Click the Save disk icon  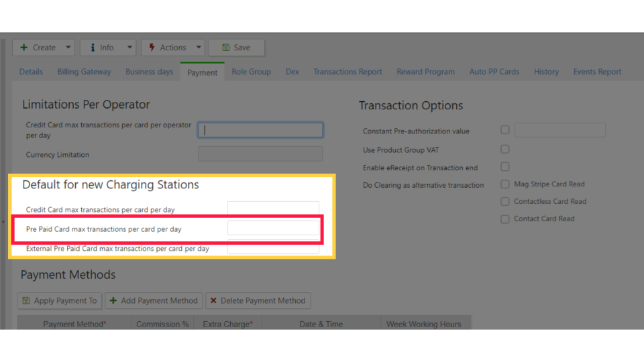[x=226, y=48]
